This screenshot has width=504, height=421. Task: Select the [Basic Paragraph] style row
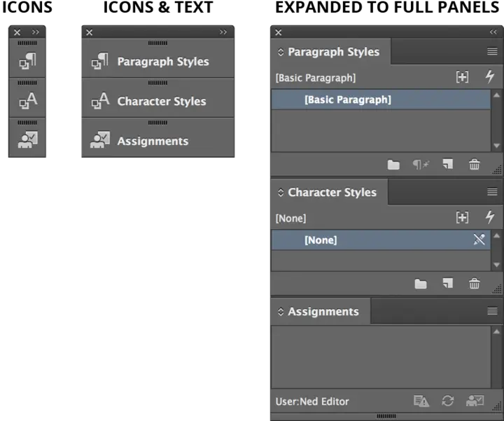pos(381,99)
